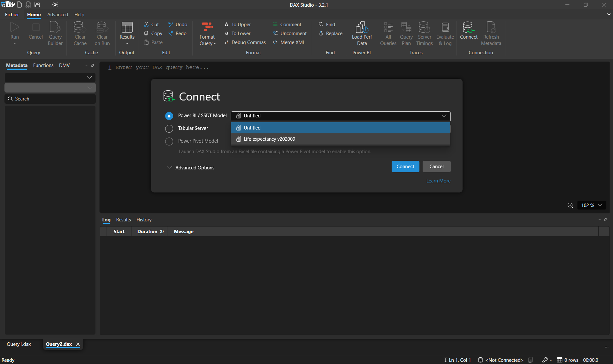The height and width of the screenshot is (364, 613).
Task: Open the Fichier menu
Action: coord(12,14)
